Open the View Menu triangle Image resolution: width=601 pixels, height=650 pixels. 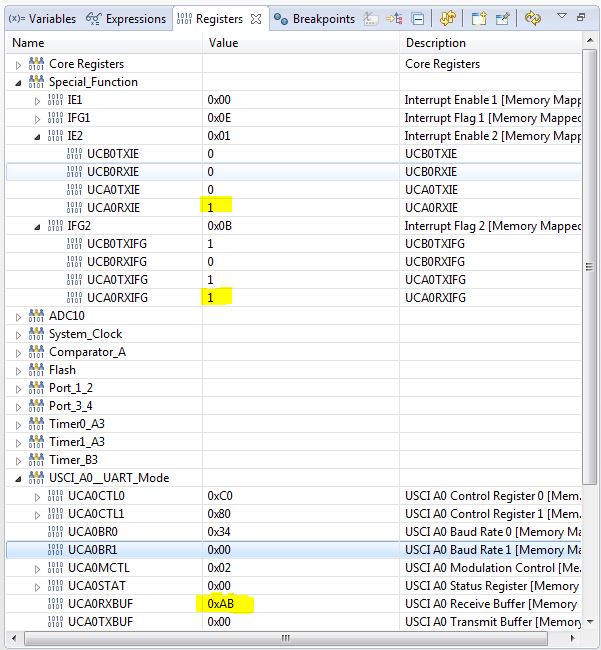coord(562,16)
